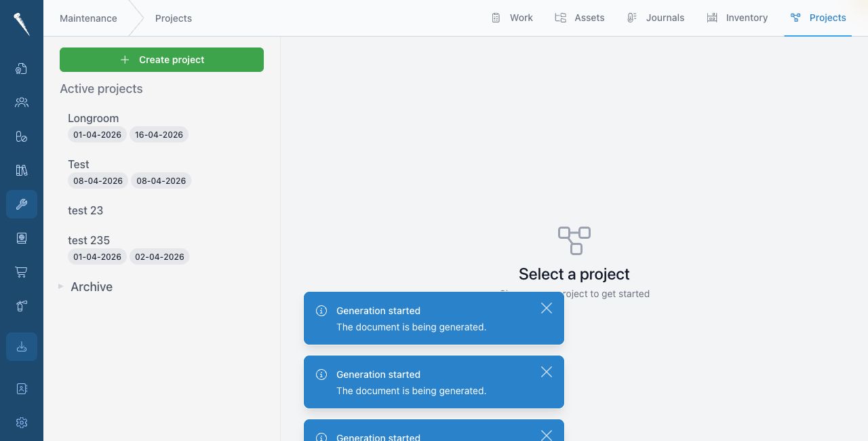
Task: Open the documents icon in the sidebar
Action: coord(22,69)
